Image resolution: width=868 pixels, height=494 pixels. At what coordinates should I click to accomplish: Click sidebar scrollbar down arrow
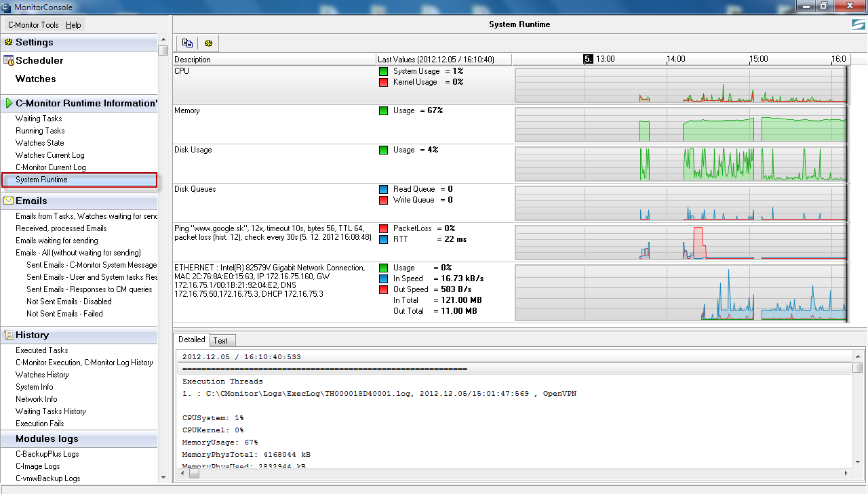pos(163,477)
